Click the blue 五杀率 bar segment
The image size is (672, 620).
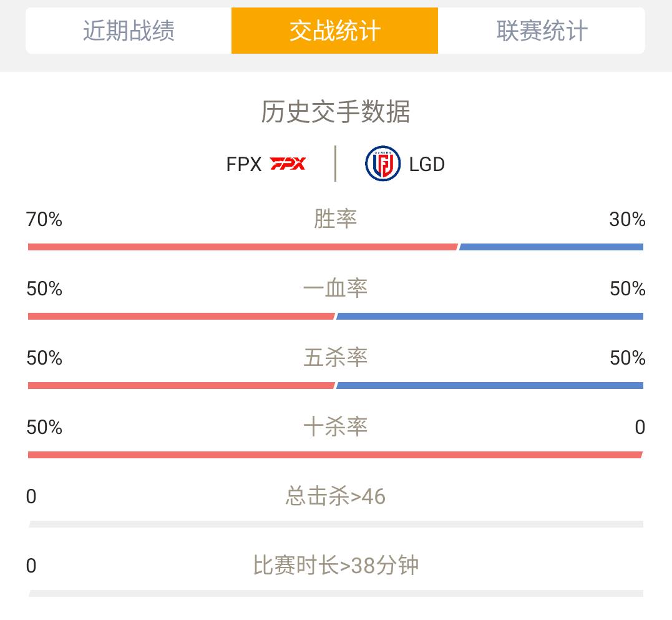pos(490,386)
